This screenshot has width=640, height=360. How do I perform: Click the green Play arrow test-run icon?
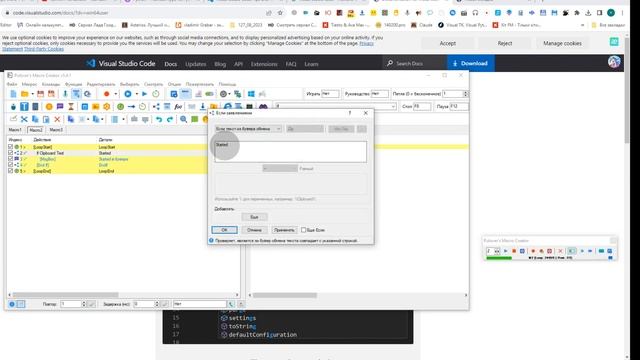point(144,94)
